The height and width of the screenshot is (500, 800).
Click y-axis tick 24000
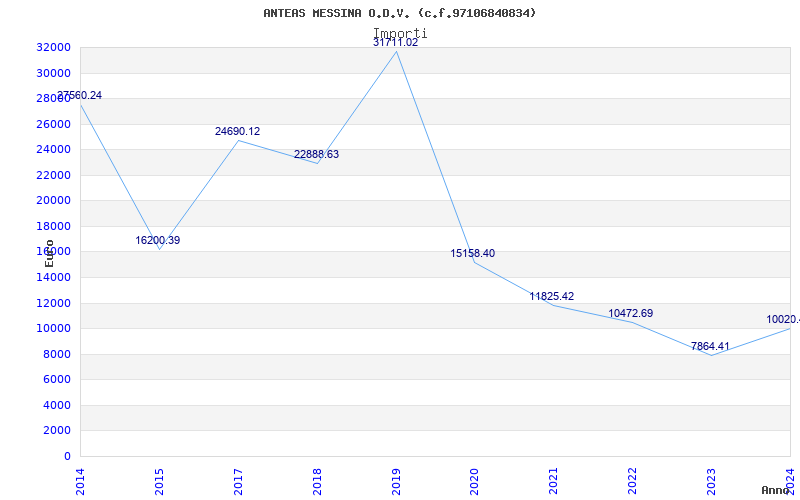(x=53, y=149)
